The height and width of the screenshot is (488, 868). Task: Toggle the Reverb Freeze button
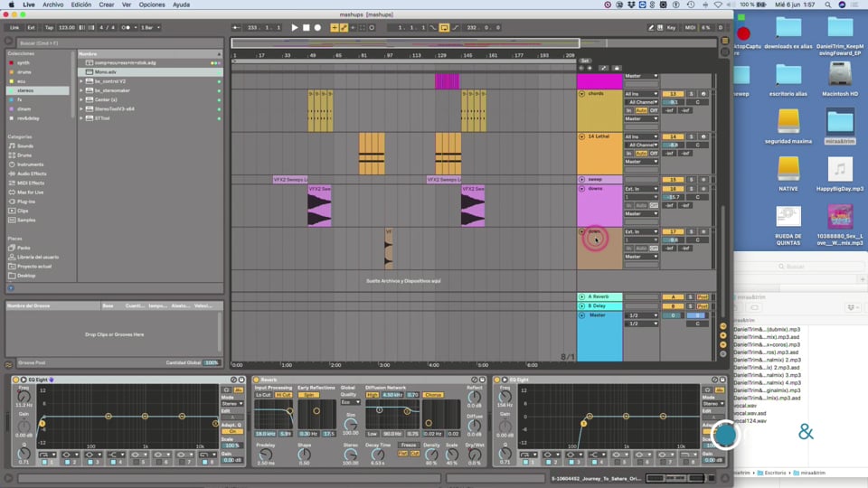pyautogui.click(x=409, y=445)
